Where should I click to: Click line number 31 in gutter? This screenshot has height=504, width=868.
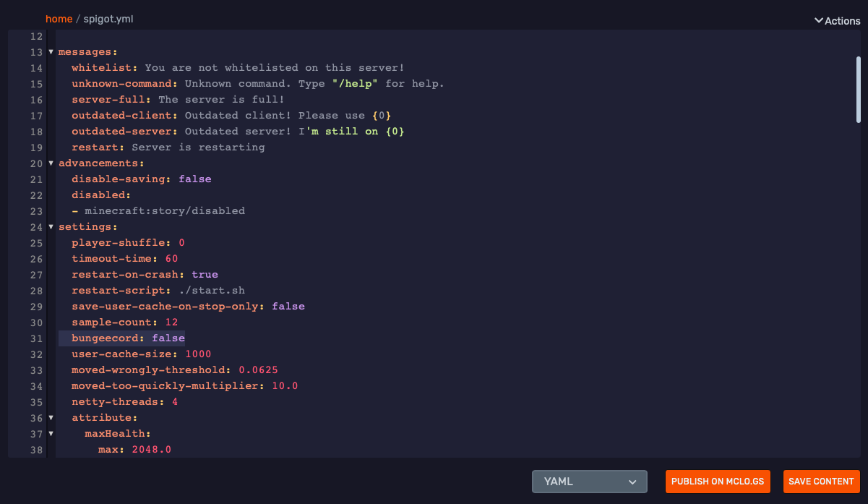[36, 338]
